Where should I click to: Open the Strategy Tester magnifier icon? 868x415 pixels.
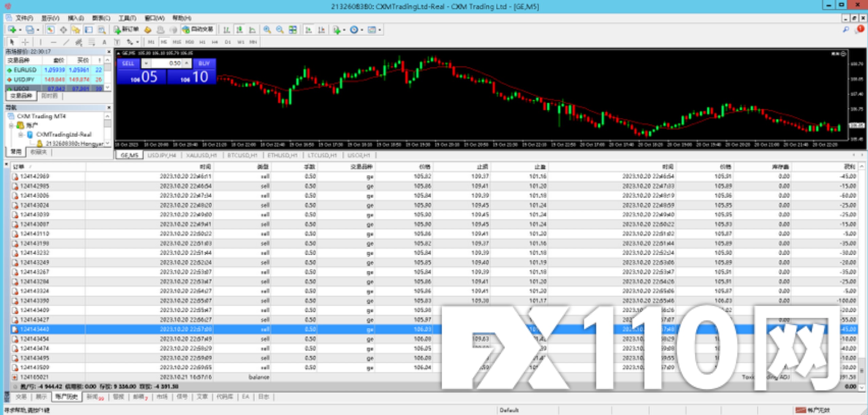tap(102, 30)
